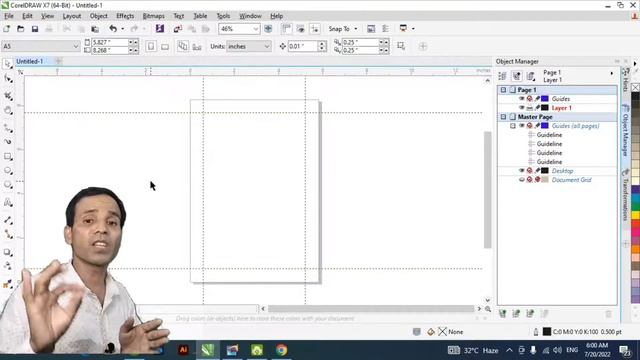640x360 pixels.
Task: Open the Object Manager docker side tab
Action: point(625,131)
